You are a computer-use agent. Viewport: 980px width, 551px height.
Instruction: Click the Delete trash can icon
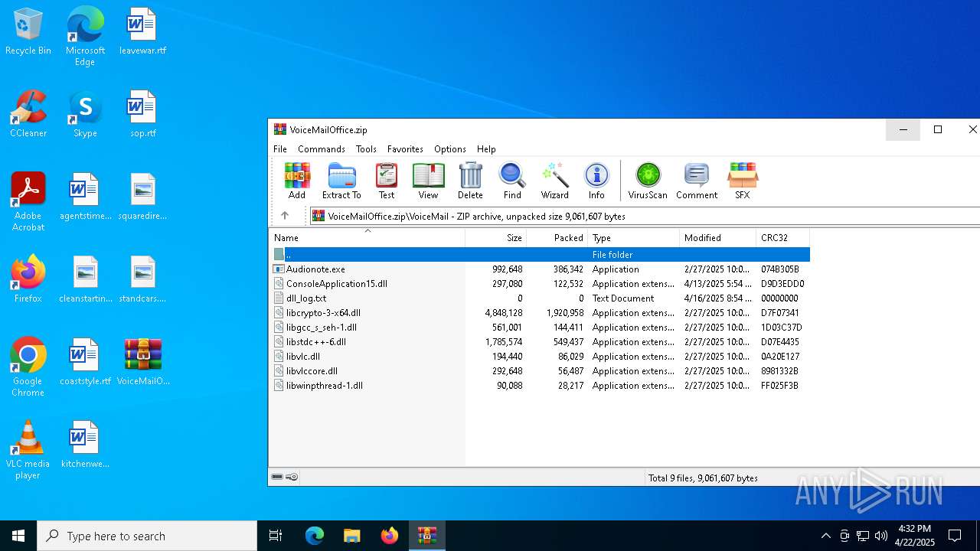[x=470, y=181]
